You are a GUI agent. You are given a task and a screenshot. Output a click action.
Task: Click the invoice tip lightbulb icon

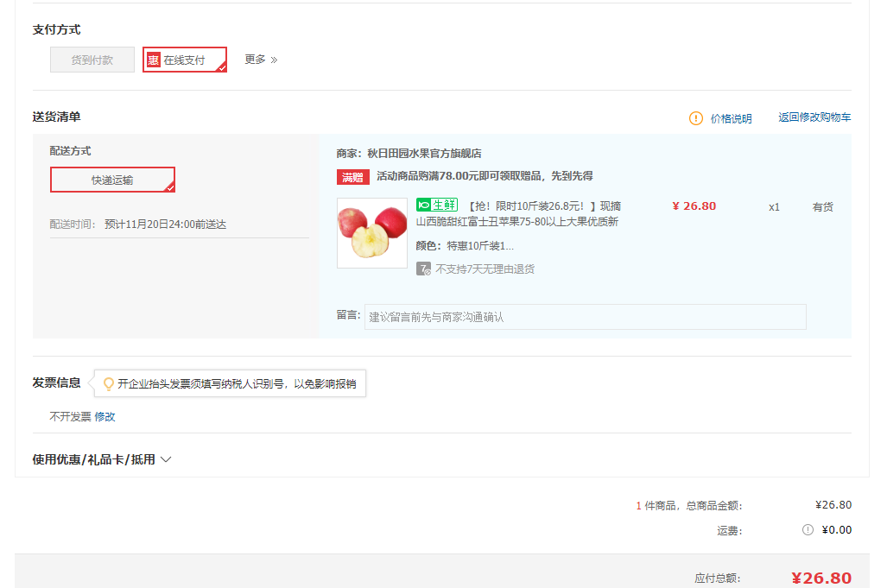(x=109, y=384)
